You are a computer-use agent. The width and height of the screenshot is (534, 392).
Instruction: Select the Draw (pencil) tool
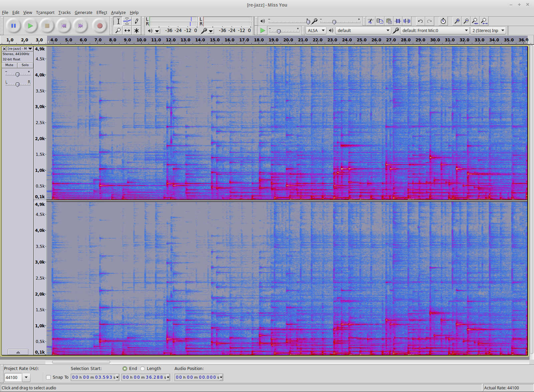(136, 21)
